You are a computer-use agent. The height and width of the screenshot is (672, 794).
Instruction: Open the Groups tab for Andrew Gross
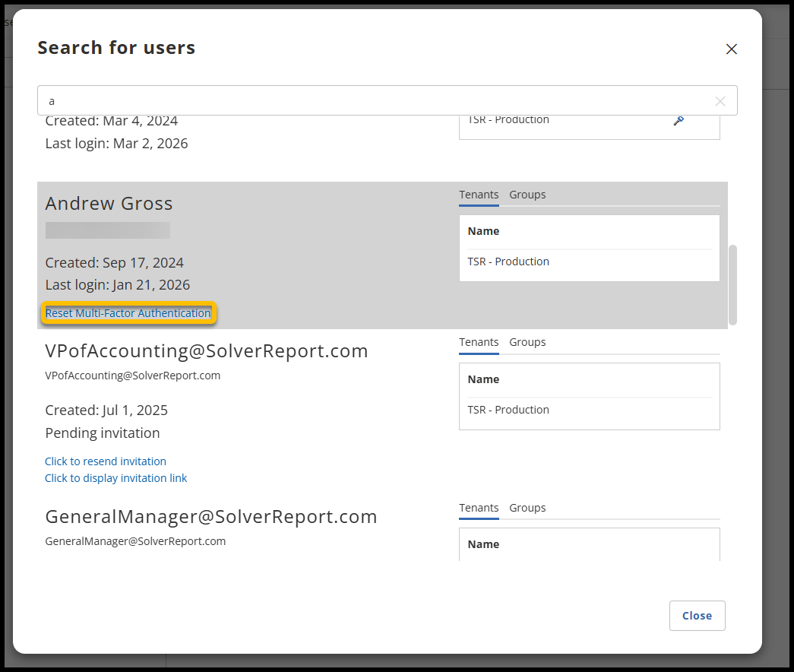point(527,195)
